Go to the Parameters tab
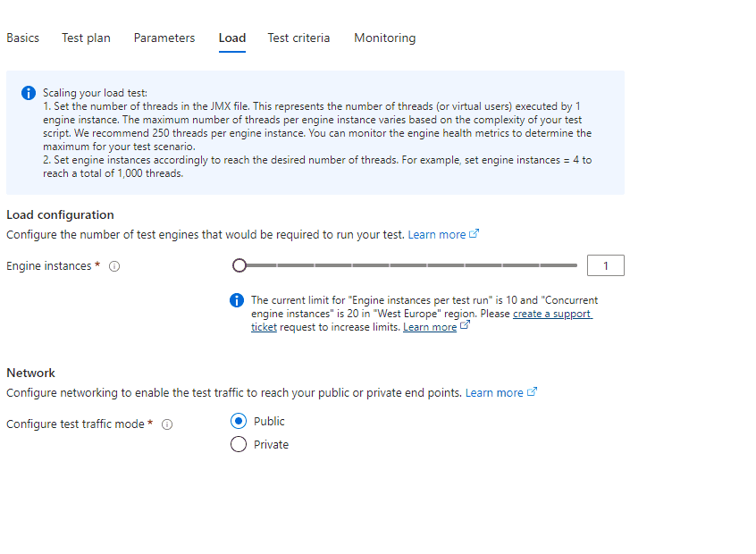 164,38
